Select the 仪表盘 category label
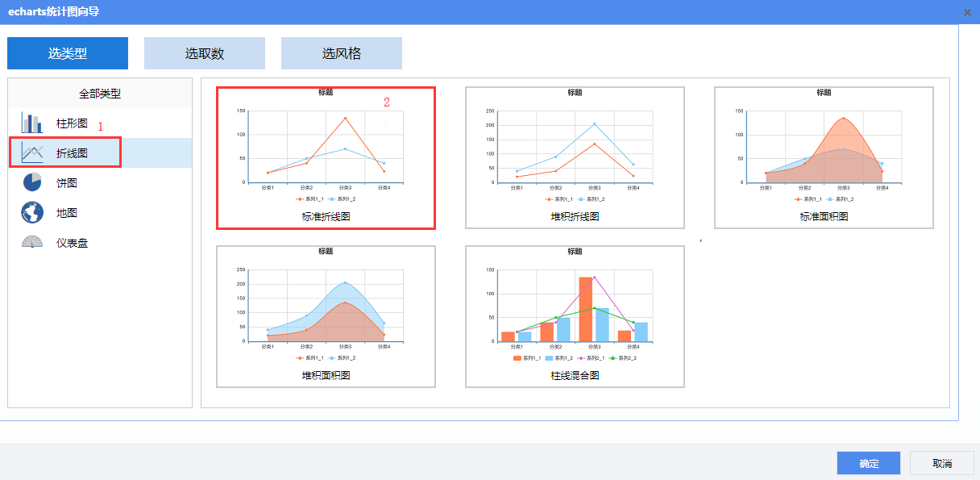980x480 pixels. [x=72, y=243]
